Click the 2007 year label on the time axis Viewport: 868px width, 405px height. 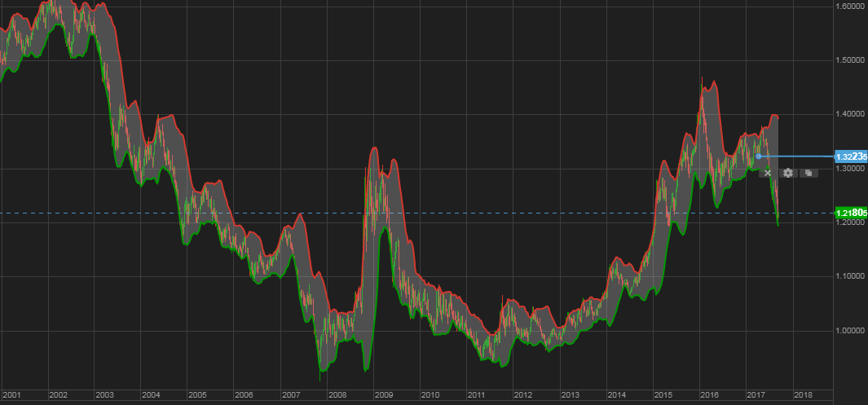(291, 395)
